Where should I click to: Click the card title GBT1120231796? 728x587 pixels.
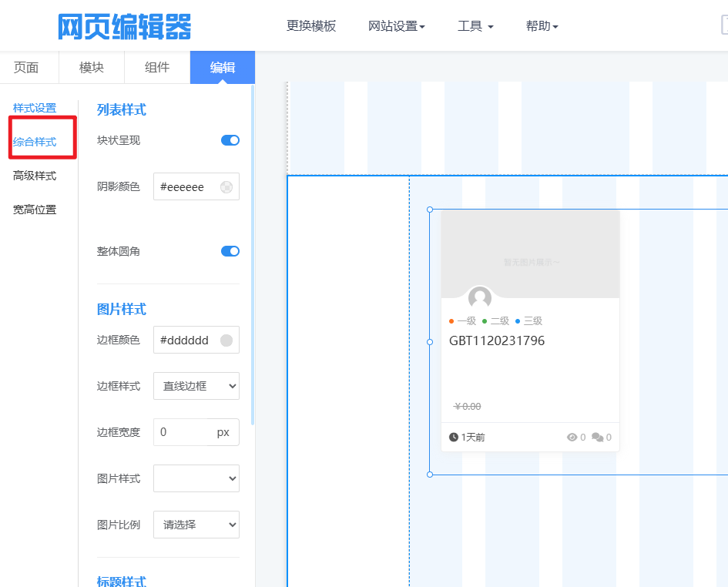click(x=497, y=340)
